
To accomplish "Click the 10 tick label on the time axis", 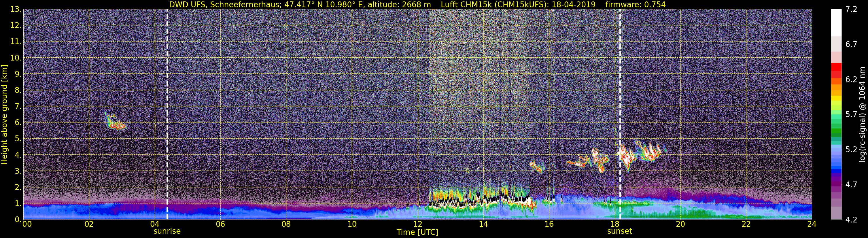I will point(352,224).
